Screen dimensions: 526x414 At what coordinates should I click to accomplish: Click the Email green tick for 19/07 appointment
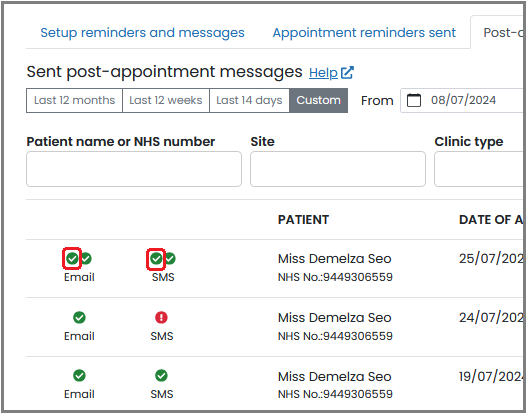point(79,375)
